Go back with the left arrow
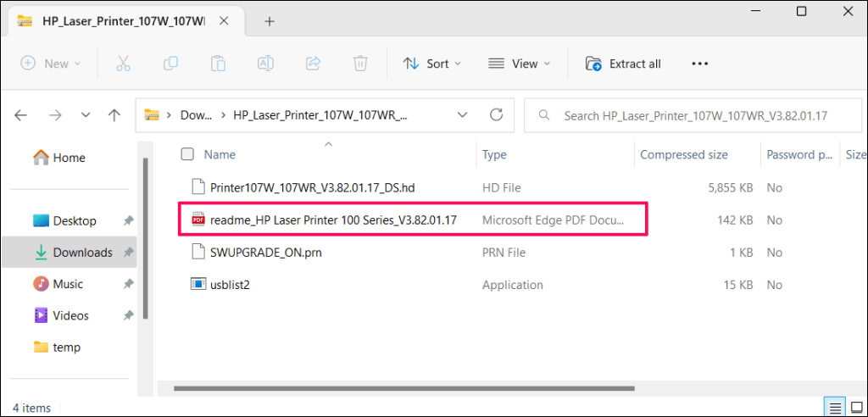The height and width of the screenshot is (417, 868). click(x=20, y=115)
